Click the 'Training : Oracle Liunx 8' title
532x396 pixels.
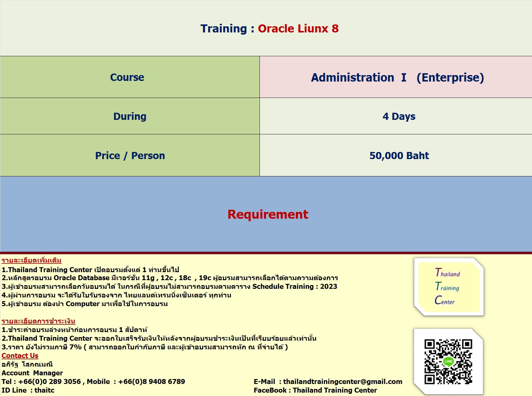[x=269, y=28]
